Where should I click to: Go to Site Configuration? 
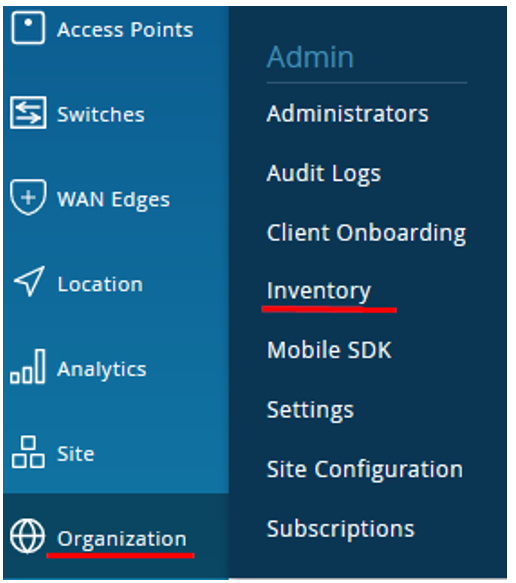pos(365,470)
